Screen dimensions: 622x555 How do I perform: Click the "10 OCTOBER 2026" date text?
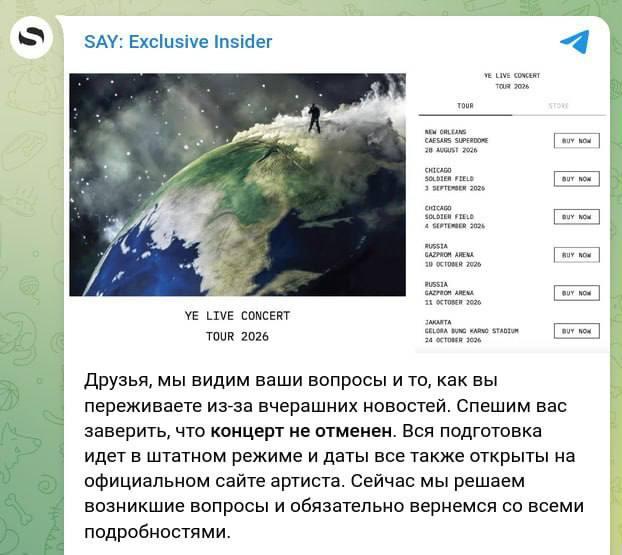click(x=453, y=264)
